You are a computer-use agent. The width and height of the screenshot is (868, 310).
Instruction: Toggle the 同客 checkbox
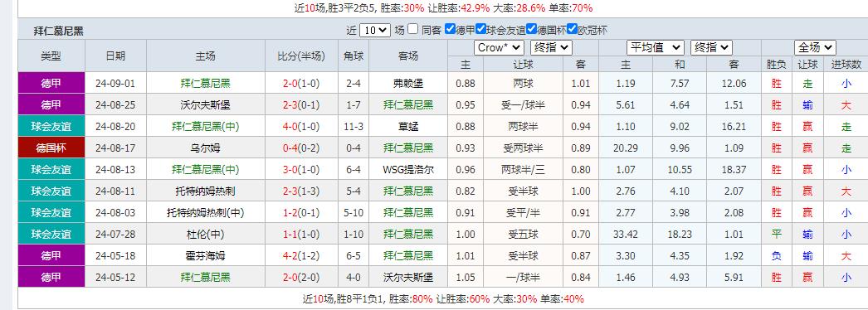pos(412,30)
